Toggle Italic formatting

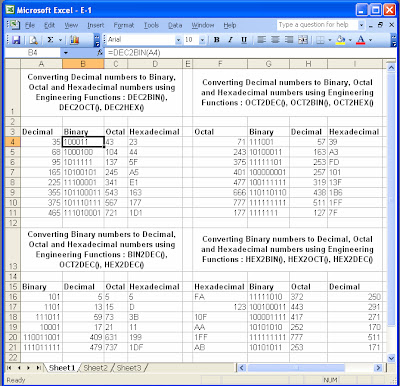[x=230, y=40]
